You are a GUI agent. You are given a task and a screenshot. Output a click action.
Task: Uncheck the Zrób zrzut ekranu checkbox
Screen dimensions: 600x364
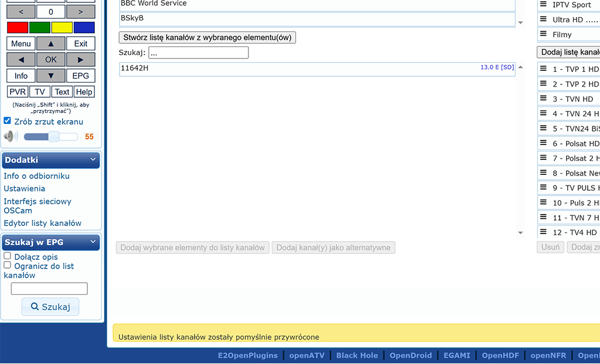[x=8, y=121]
